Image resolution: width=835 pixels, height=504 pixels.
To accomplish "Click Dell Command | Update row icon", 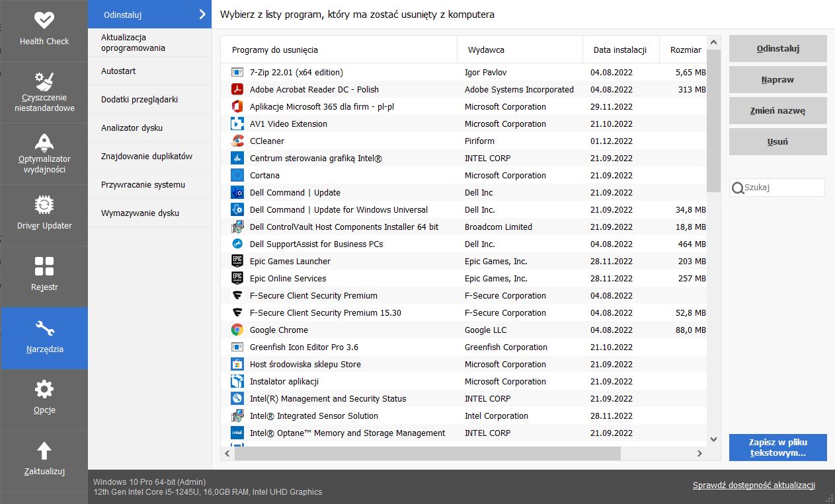I will point(237,192).
